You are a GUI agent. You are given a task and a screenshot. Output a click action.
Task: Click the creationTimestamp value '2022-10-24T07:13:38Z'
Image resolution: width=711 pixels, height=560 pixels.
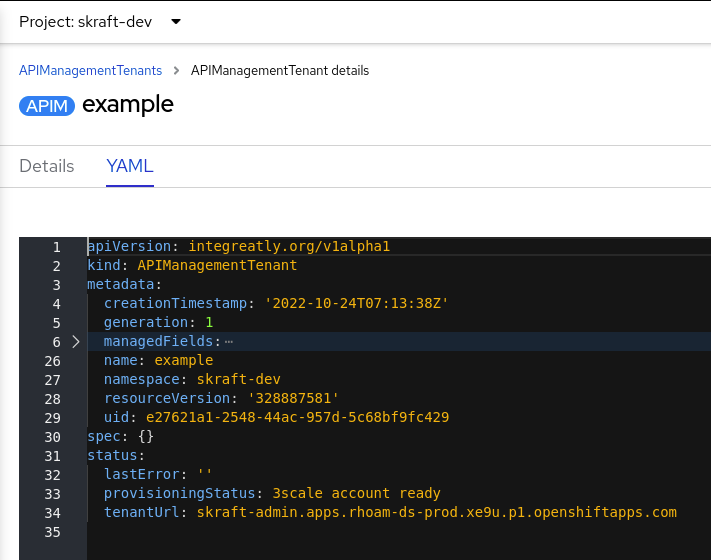356,303
